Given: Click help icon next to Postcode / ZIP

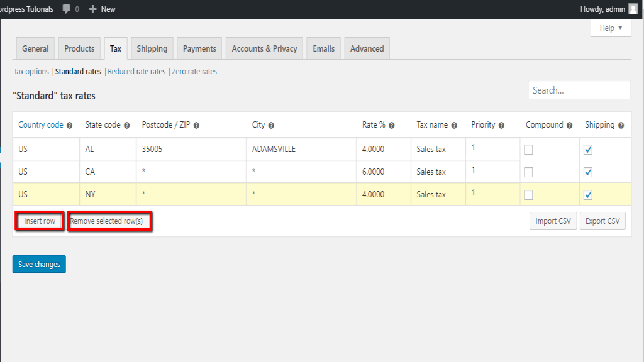Looking at the screenshot, I should click(x=196, y=126).
